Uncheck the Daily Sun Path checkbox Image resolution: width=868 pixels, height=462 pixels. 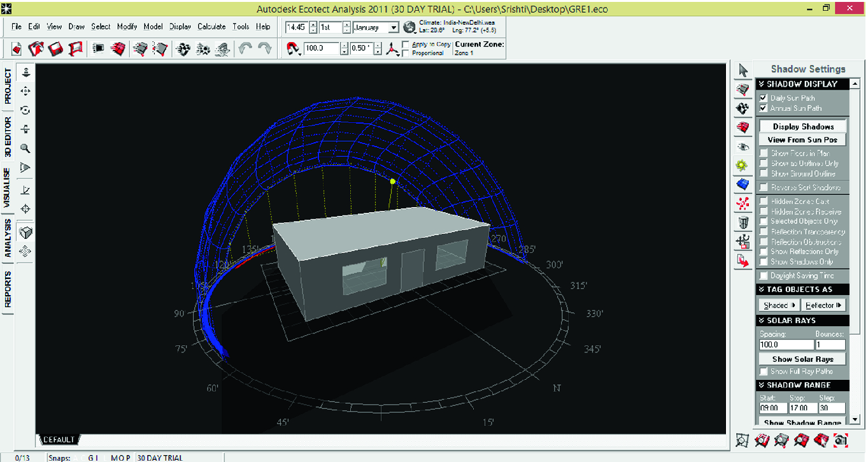(764, 98)
